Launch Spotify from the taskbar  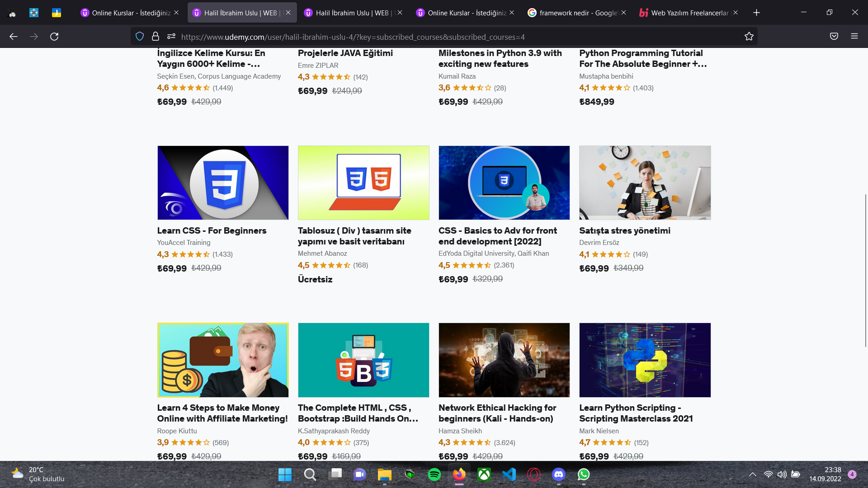coord(434,474)
